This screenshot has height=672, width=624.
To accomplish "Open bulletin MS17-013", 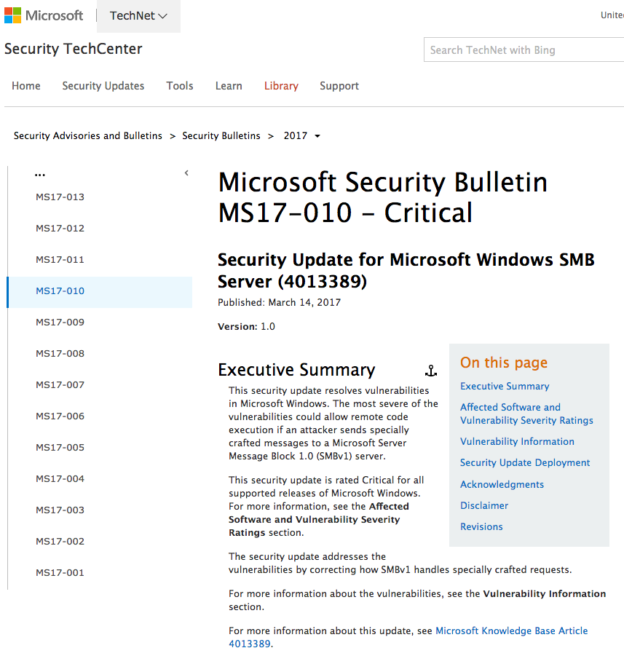I will (x=60, y=197).
